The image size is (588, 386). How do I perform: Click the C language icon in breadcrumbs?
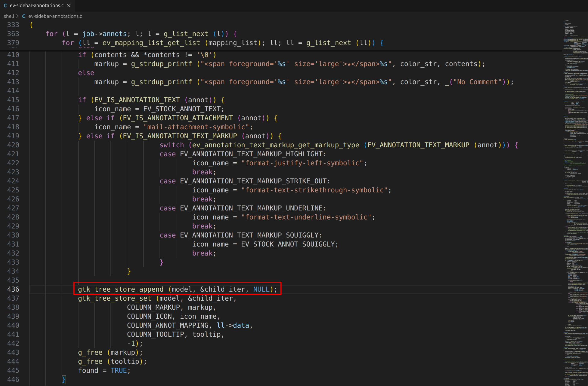pos(24,16)
